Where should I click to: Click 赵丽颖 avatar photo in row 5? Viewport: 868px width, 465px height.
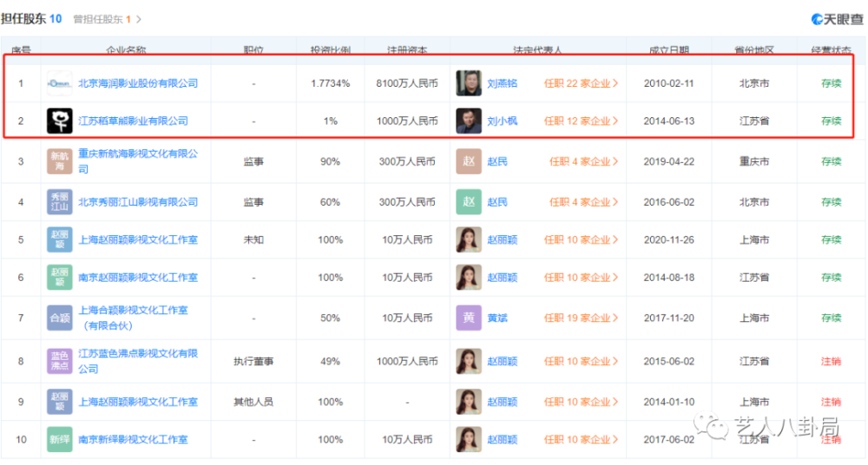point(469,239)
